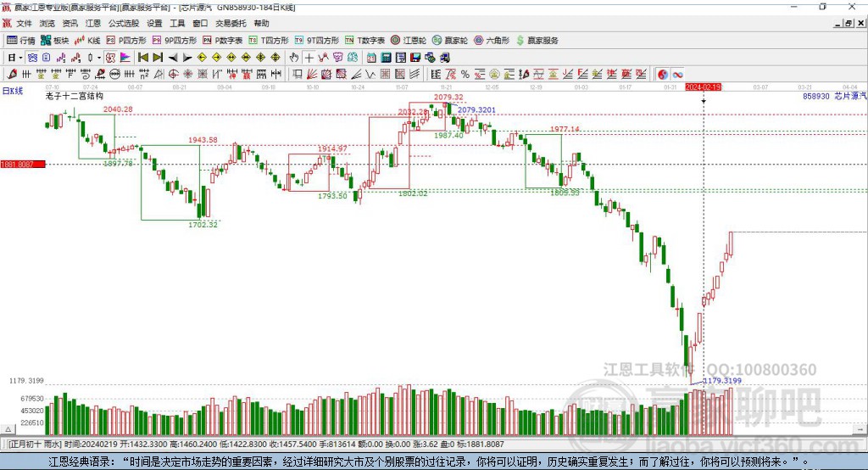Image resolution: width=868 pixels, height=470 pixels.
Task: Restore the inner chart window
Action: tap(849, 23)
